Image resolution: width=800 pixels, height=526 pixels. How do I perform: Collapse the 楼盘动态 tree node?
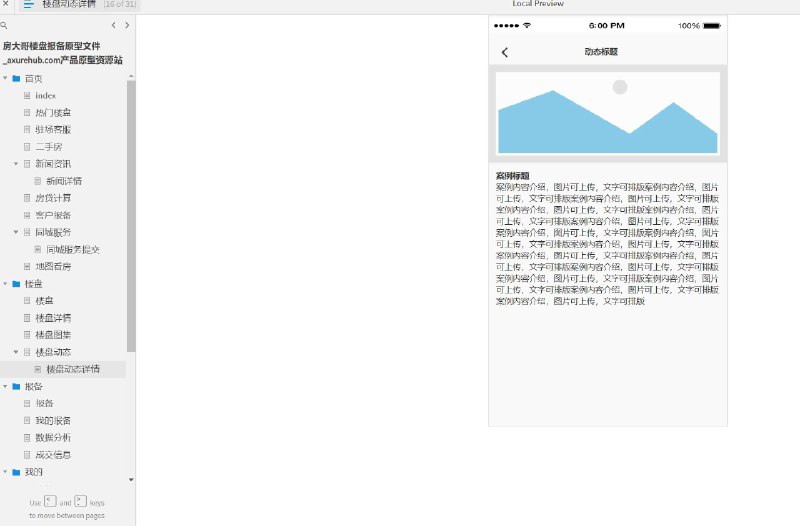click(16, 352)
